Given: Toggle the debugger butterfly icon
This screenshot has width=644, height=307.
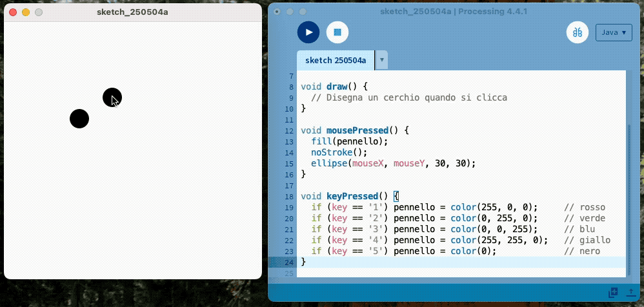Looking at the screenshot, I should (578, 32).
